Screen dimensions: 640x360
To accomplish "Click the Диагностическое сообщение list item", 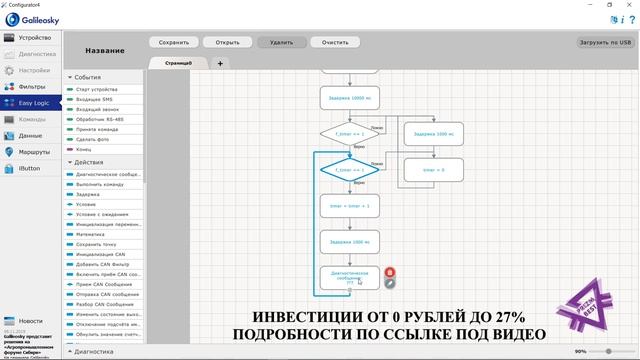I will 104,174.
